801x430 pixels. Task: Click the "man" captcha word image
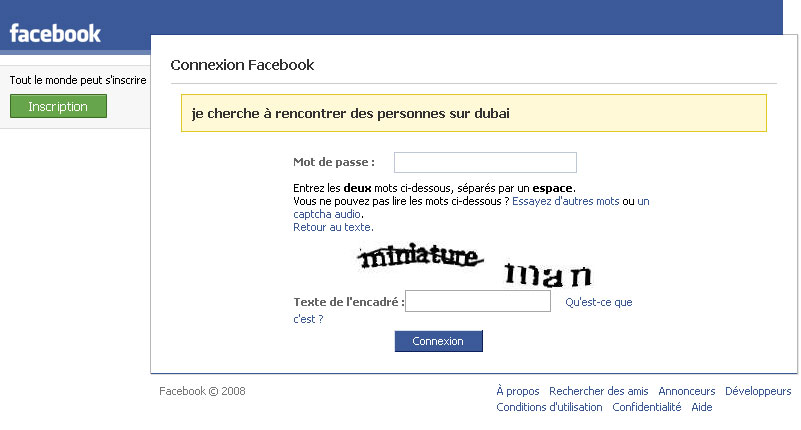(548, 274)
